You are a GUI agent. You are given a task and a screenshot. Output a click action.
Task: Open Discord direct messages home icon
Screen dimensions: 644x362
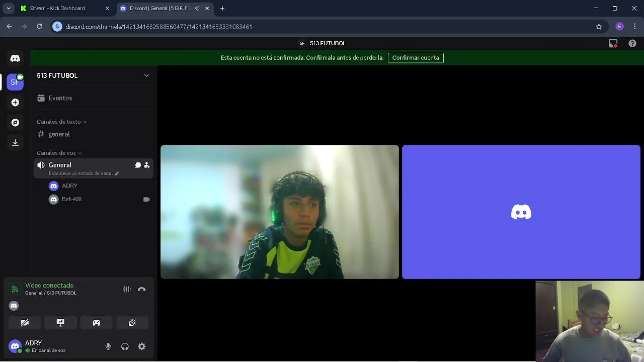(15, 58)
